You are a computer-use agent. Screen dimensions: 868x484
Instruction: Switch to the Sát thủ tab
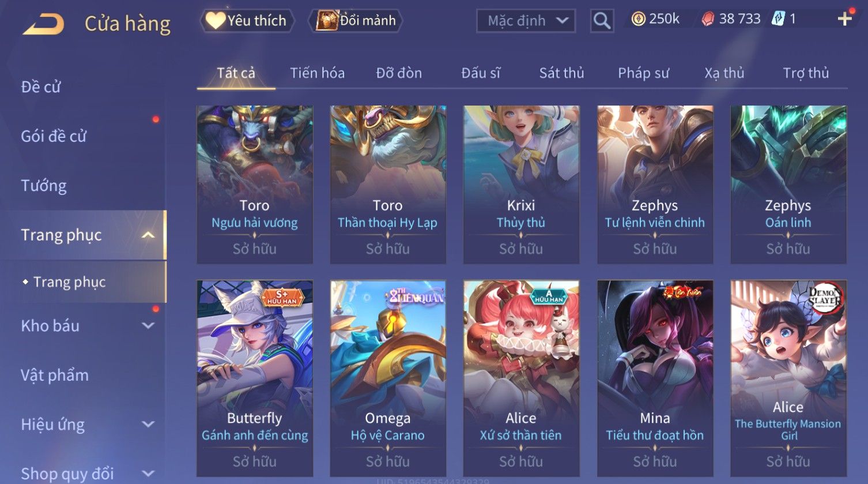[x=561, y=73]
